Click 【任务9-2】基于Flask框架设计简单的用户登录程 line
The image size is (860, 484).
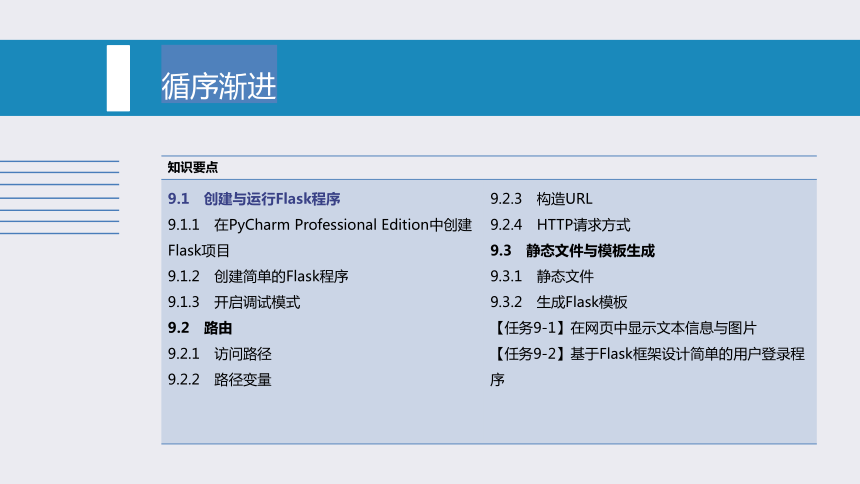[x=647, y=354]
